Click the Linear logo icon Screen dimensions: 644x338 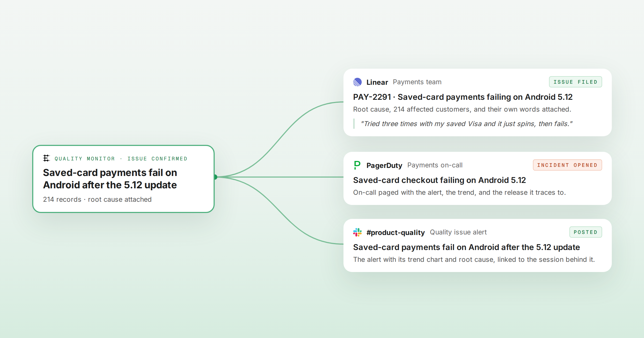pos(357,82)
